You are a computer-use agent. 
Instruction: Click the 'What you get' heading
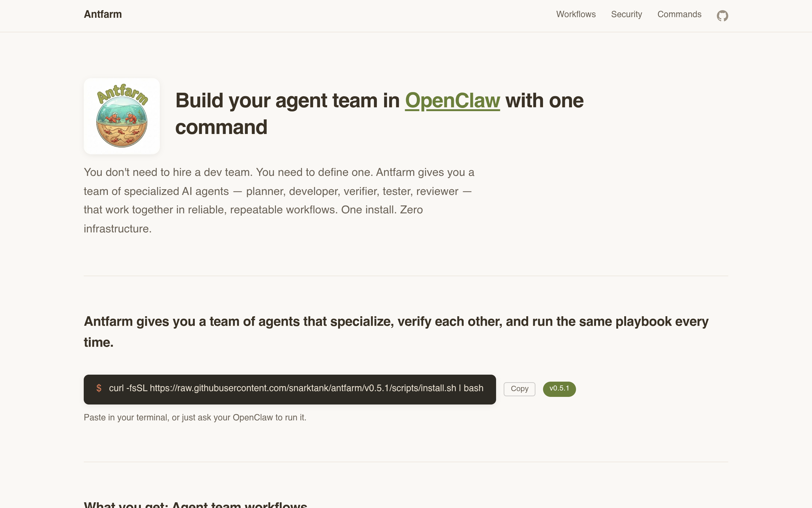click(x=195, y=504)
